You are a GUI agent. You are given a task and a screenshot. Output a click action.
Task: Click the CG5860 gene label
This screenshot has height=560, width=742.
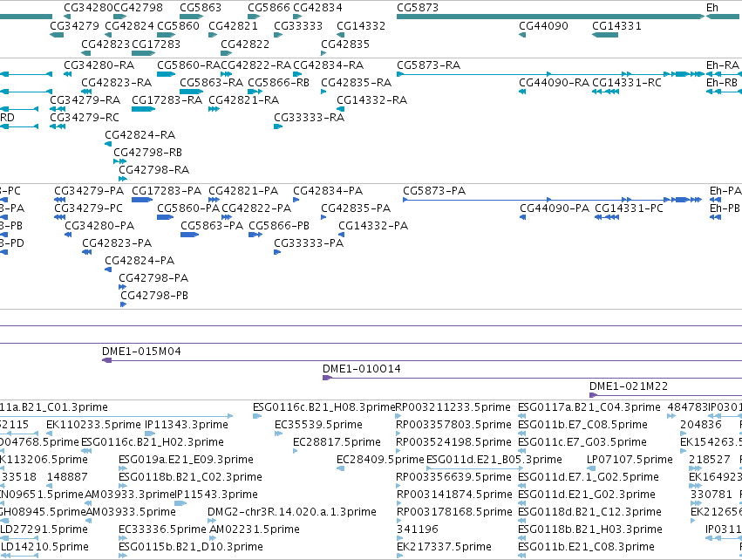179,25
